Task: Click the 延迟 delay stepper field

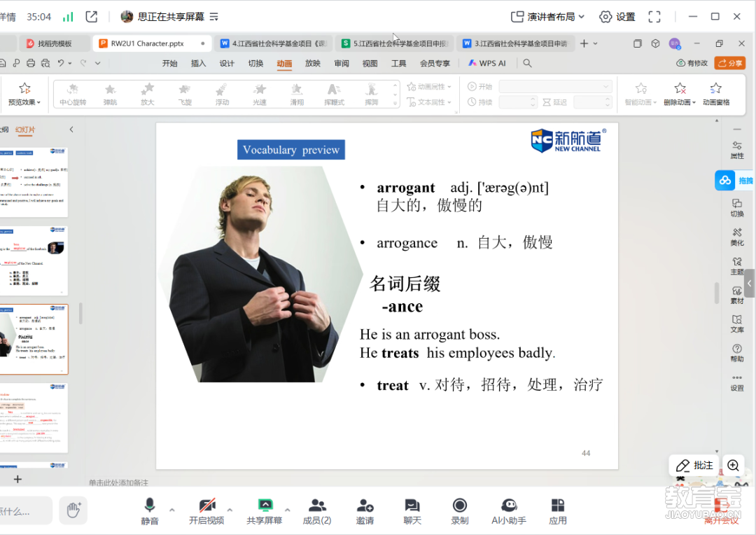Action: (x=593, y=102)
